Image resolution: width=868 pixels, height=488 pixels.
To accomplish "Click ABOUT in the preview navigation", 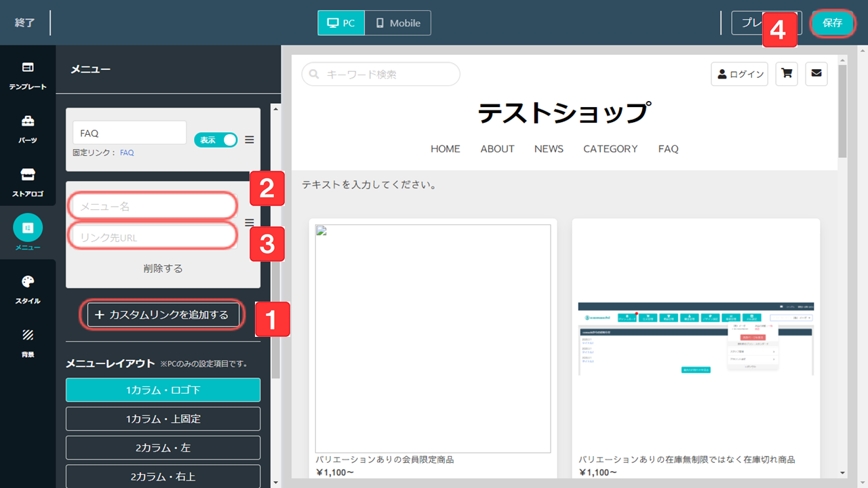I will [x=497, y=149].
